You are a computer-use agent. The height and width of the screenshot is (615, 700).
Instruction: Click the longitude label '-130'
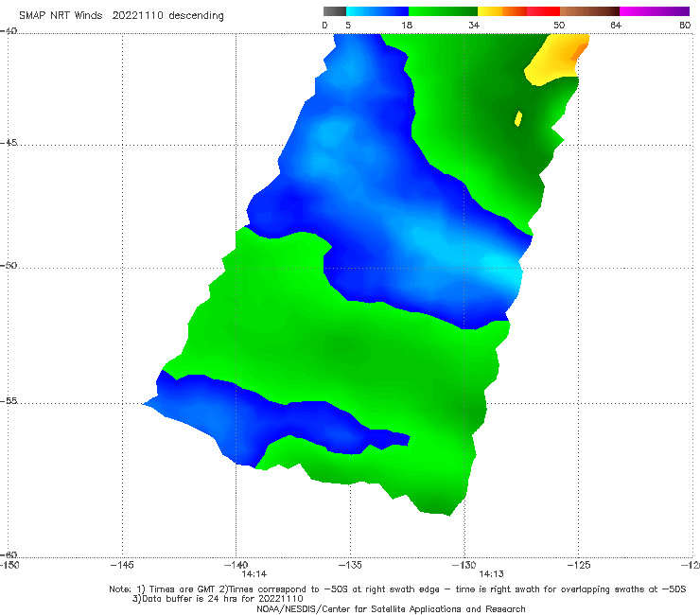[x=464, y=565]
